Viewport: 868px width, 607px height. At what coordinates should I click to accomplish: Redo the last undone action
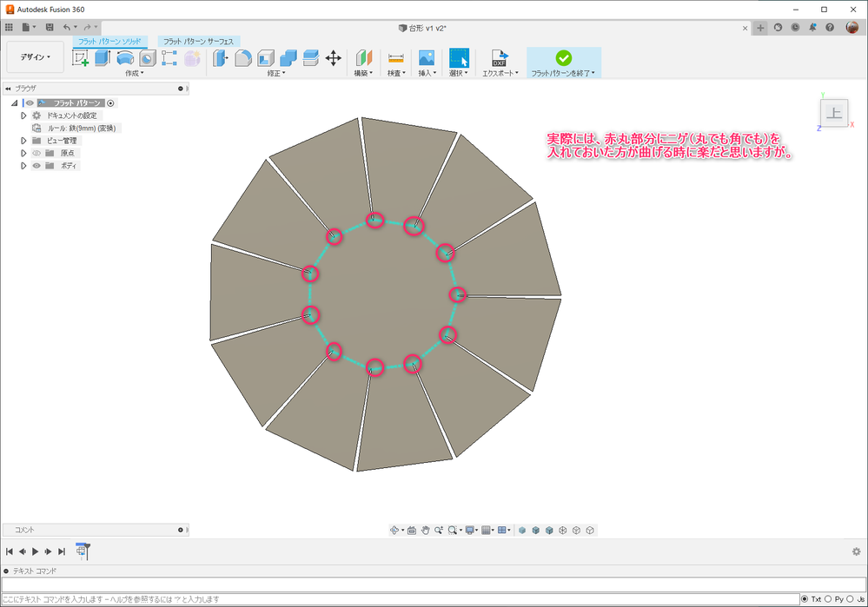tap(87, 27)
